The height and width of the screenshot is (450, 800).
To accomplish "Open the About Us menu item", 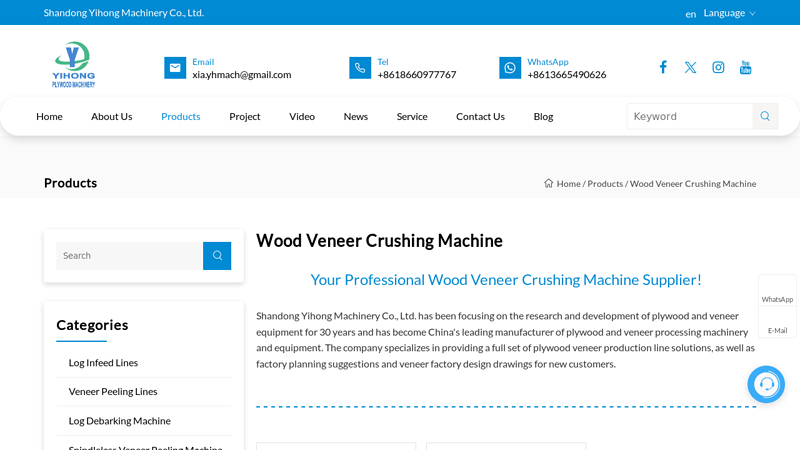I will tap(112, 116).
